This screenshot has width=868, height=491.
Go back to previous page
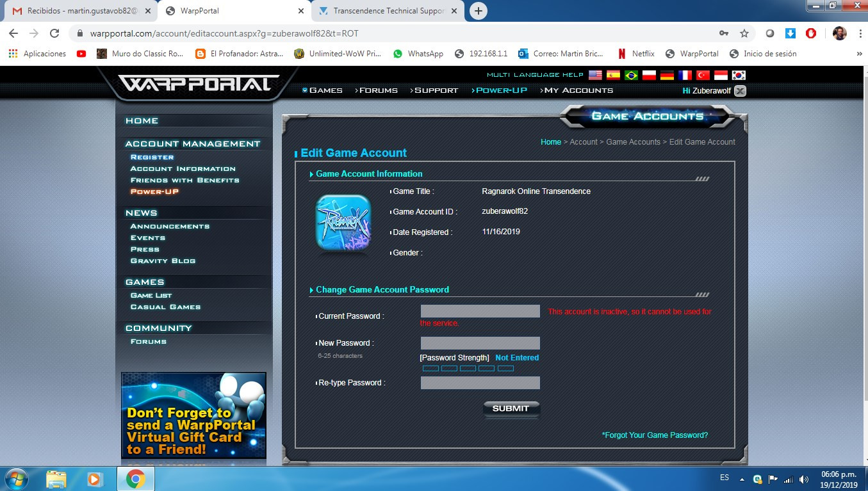click(13, 33)
